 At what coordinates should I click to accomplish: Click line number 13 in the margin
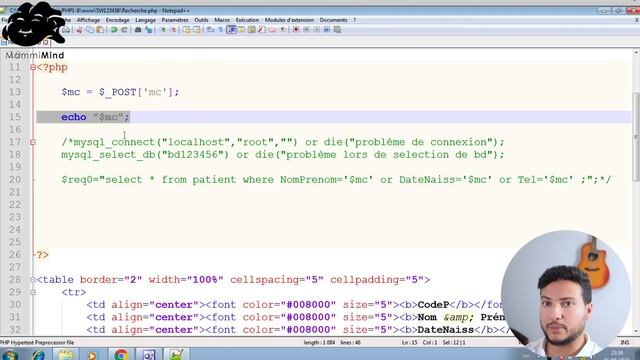(x=15, y=92)
